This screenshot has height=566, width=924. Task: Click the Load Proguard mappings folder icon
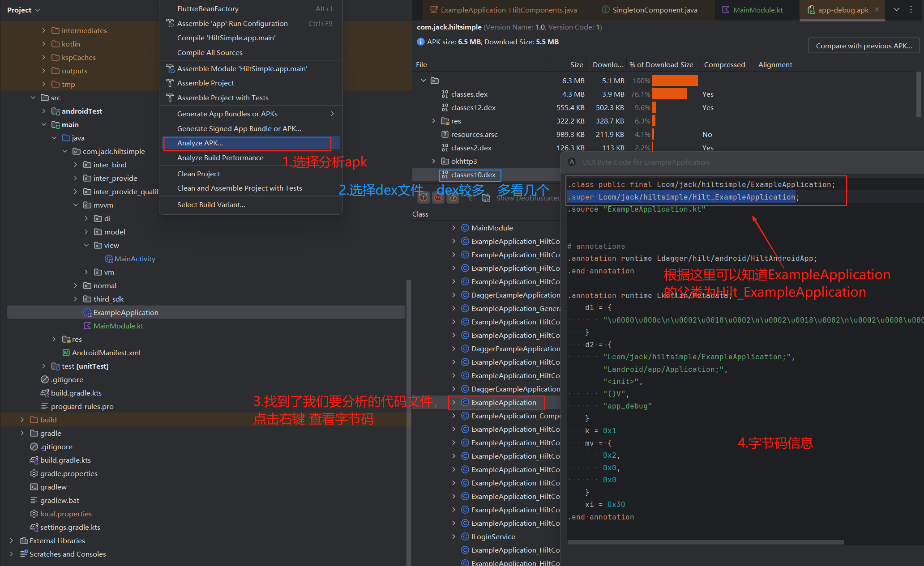click(486, 198)
